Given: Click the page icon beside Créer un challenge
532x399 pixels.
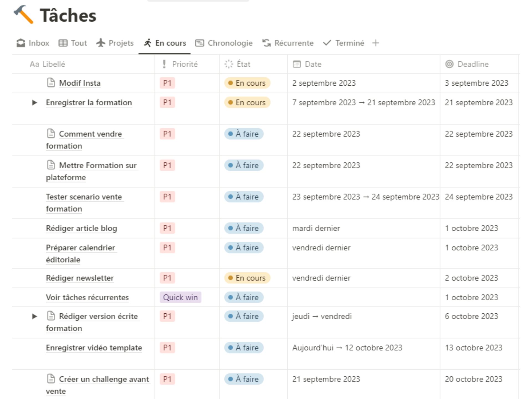Looking at the screenshot, I should point(51,378).
